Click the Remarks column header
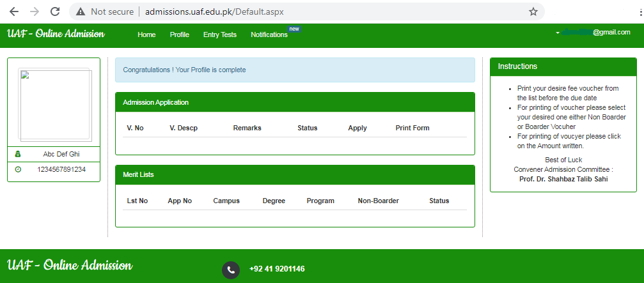The width and height of the screenshot is (644, 283). click(x=247, y=128)
